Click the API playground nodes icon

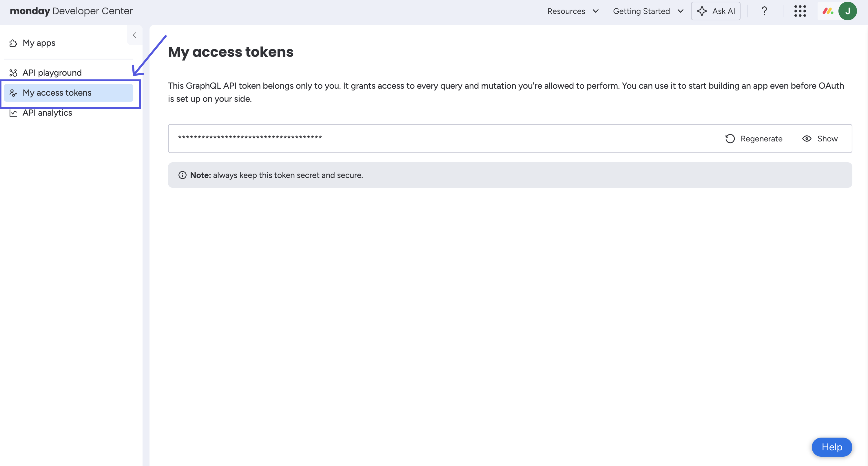coord(13,73)
